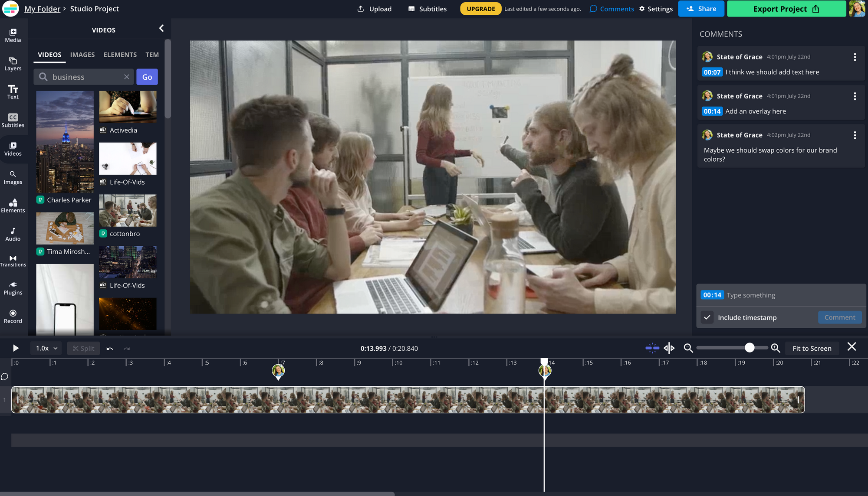Click the Export Project button

click(x=786, y=9)
